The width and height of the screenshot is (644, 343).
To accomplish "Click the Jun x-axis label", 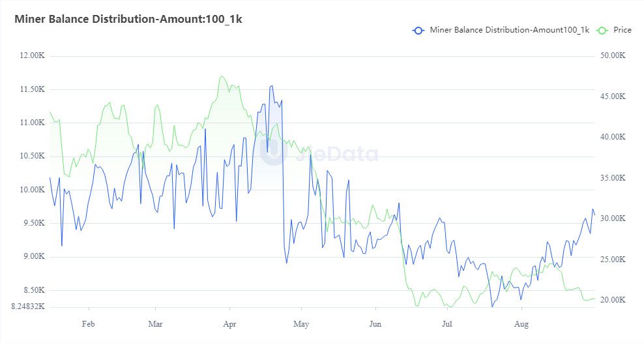I will (375, 324).
